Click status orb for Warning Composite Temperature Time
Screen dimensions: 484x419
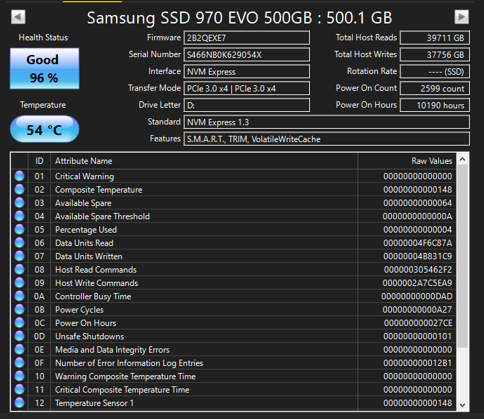tap(20, 376)
